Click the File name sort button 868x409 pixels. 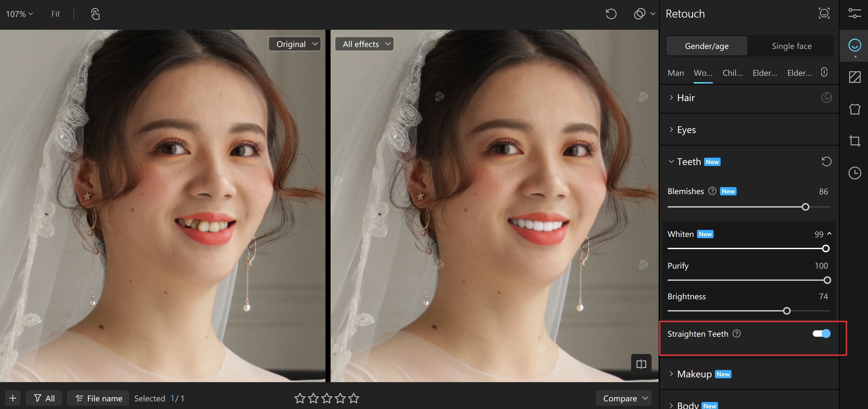[98, 398]
